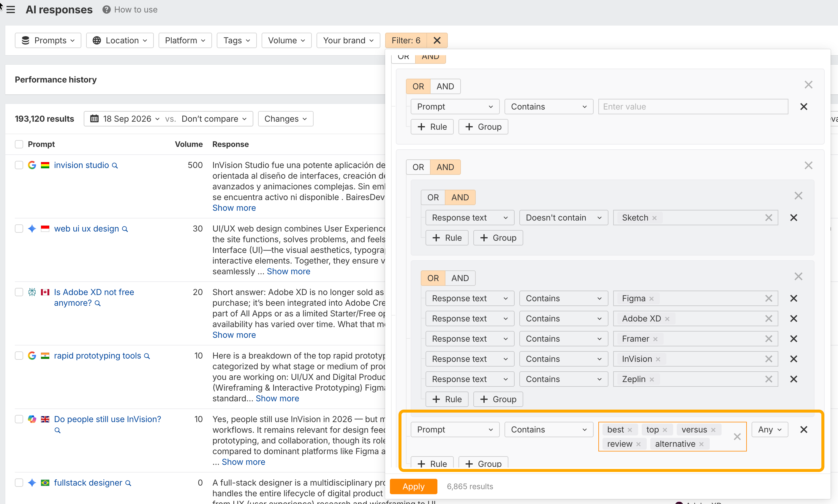Remove the Figma tag chip
The width and height of the screenshot is (838, 504).
(652, 299)
